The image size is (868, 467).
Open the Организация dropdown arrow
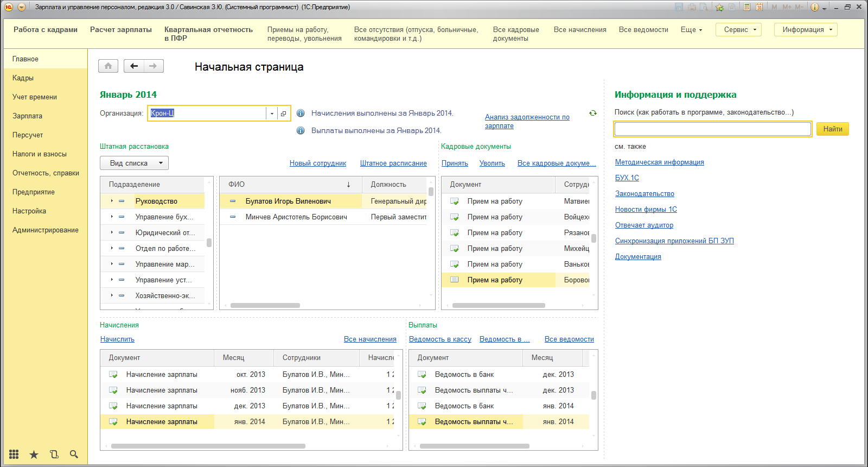pos(272,113)
